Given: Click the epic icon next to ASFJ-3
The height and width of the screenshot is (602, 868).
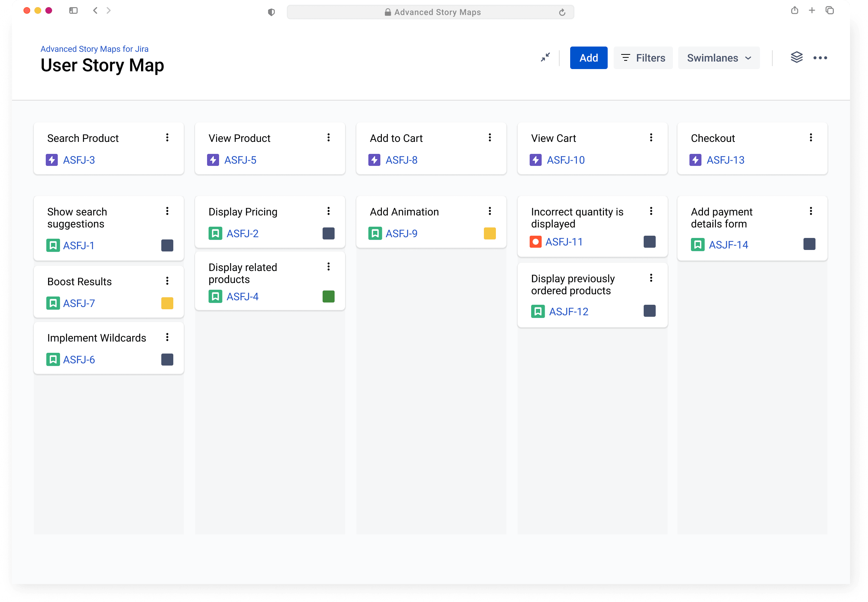Looking at the screenshot, I should tap(52, 160).
